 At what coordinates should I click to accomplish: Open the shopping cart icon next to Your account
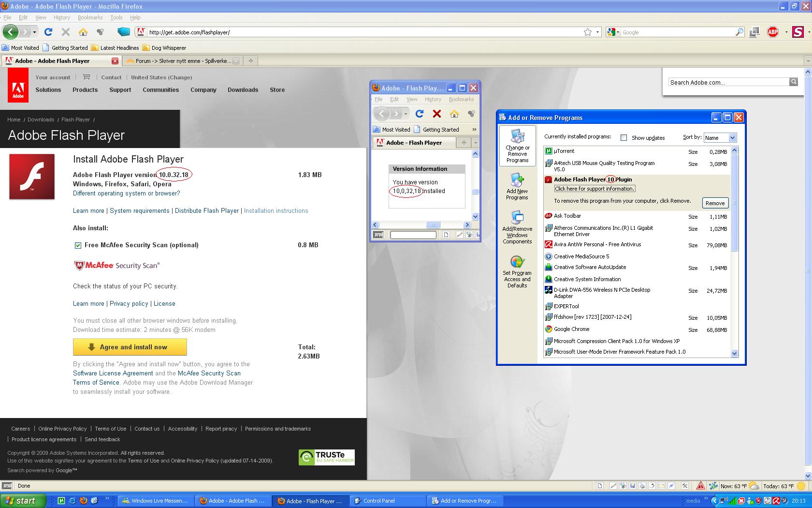pos(86,77)
